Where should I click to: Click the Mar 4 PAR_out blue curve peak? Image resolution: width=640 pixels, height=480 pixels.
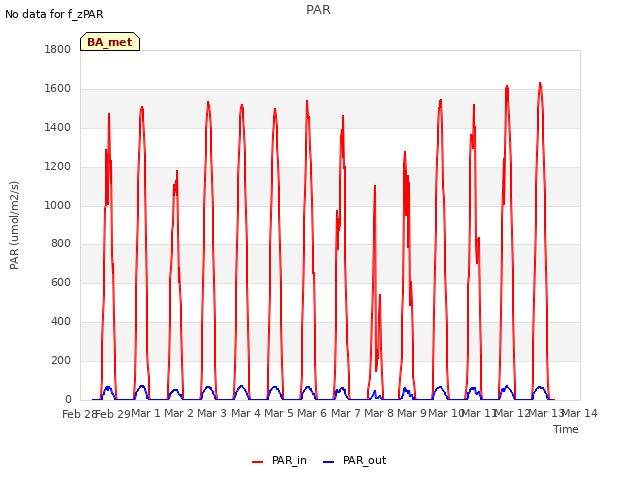pyautogui.click(x=242, y=386)
